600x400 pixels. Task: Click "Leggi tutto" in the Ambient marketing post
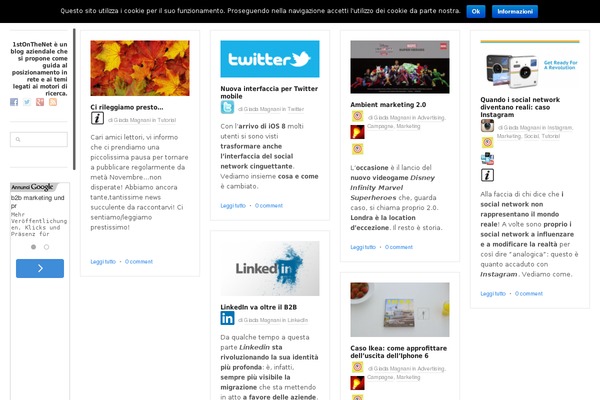363,247
